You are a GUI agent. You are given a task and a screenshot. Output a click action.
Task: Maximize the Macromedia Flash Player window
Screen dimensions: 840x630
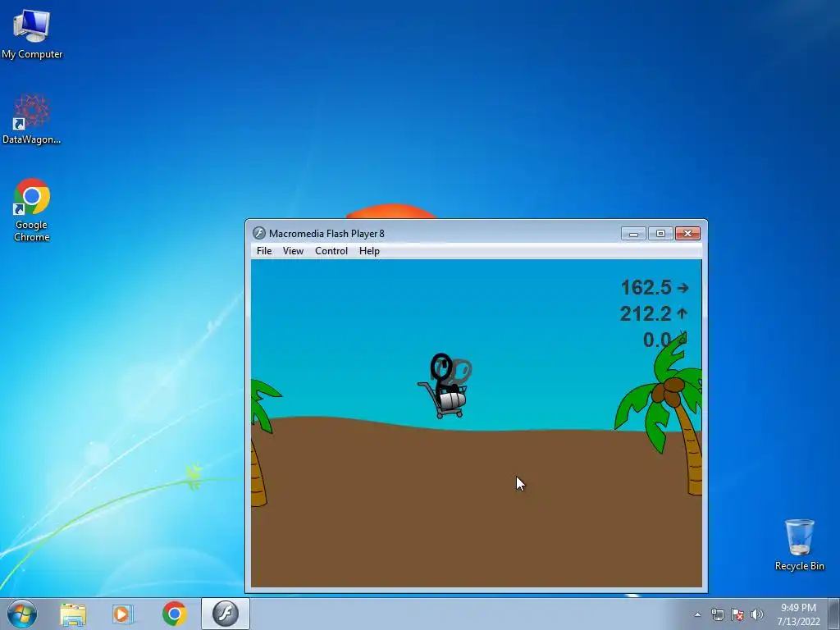point(660,234)
